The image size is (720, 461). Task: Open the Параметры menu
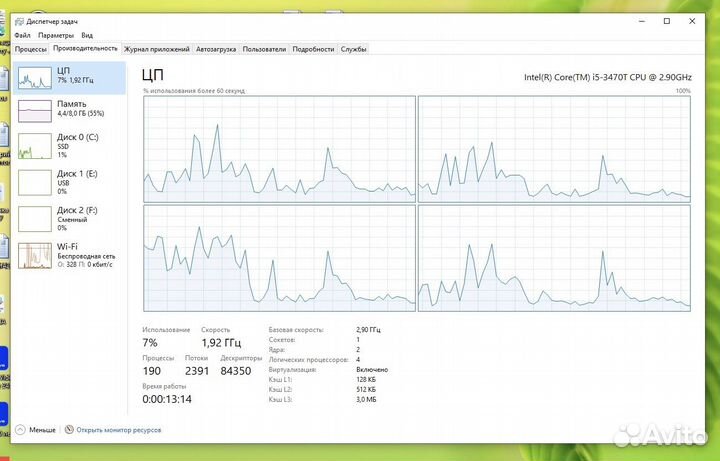tap(56, 35)
